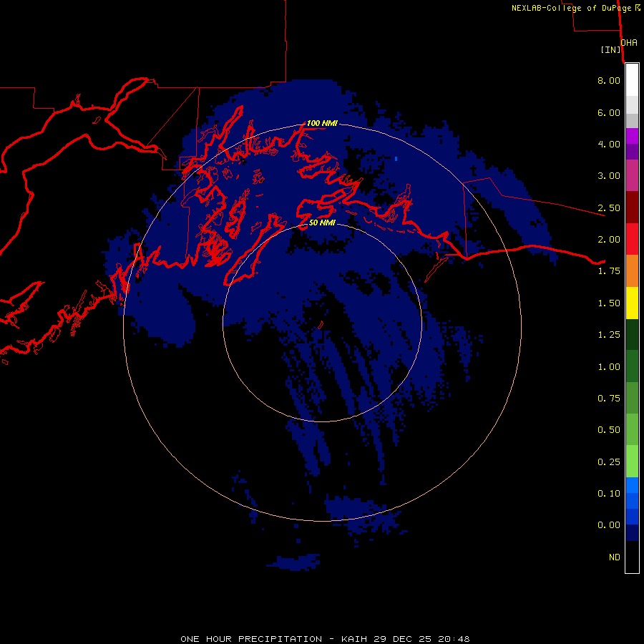Click the radar site marker at ring center
Screen dimensions: 644x644
321,325
